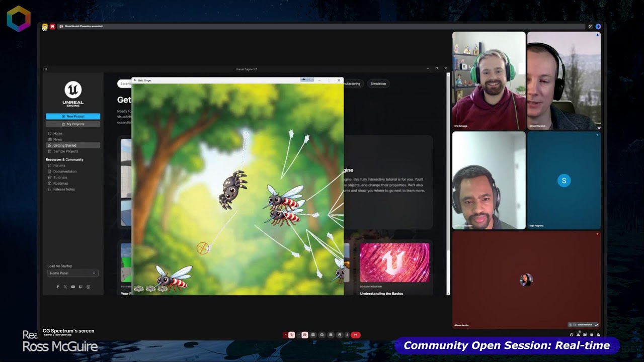The width and height of the screenshot is (644, 362).
Task: Open the YouTube social icon
Action: (x=73, y=287)
